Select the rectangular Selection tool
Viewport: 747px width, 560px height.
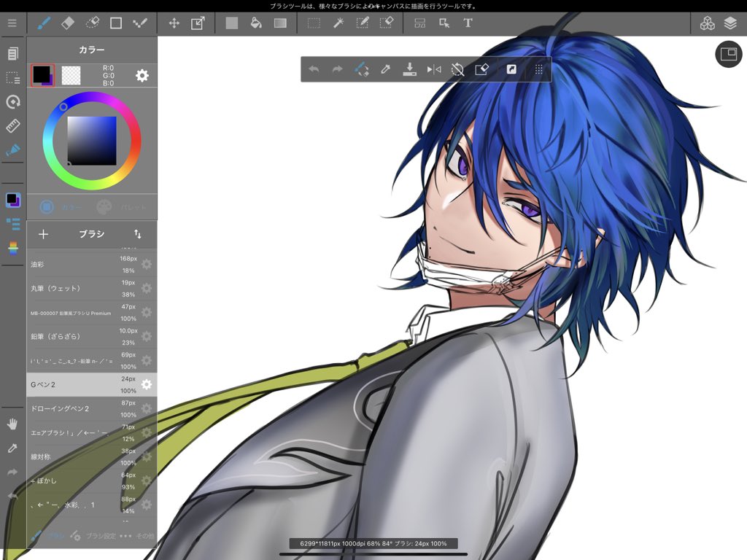point(314,23)
